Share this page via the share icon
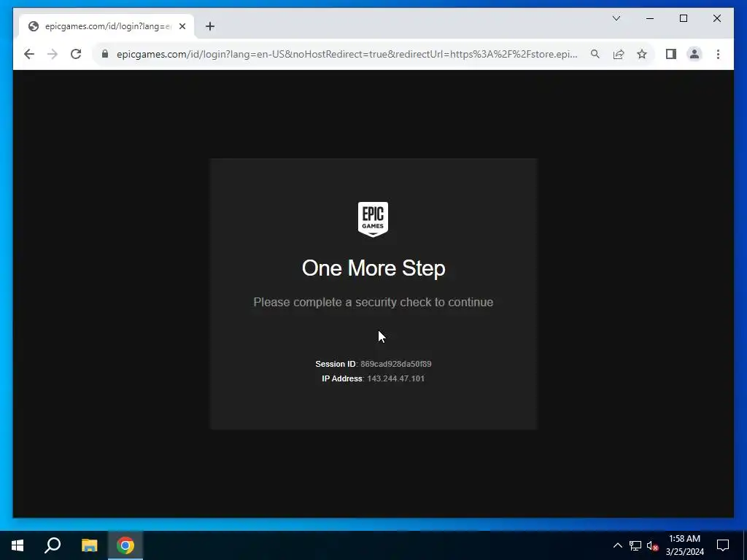This screenshot has height=560, width=747. coord(619,54)
